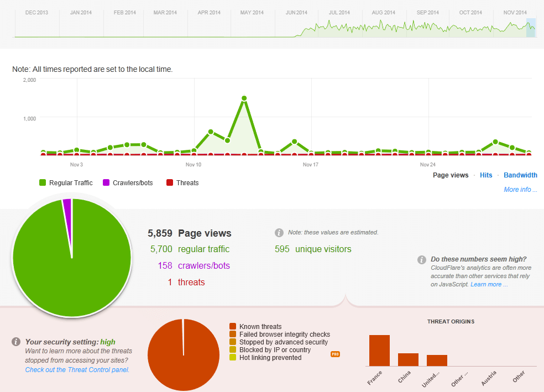Click the France bar in Threat Origins
544x392 pixels.
(380, 351)
